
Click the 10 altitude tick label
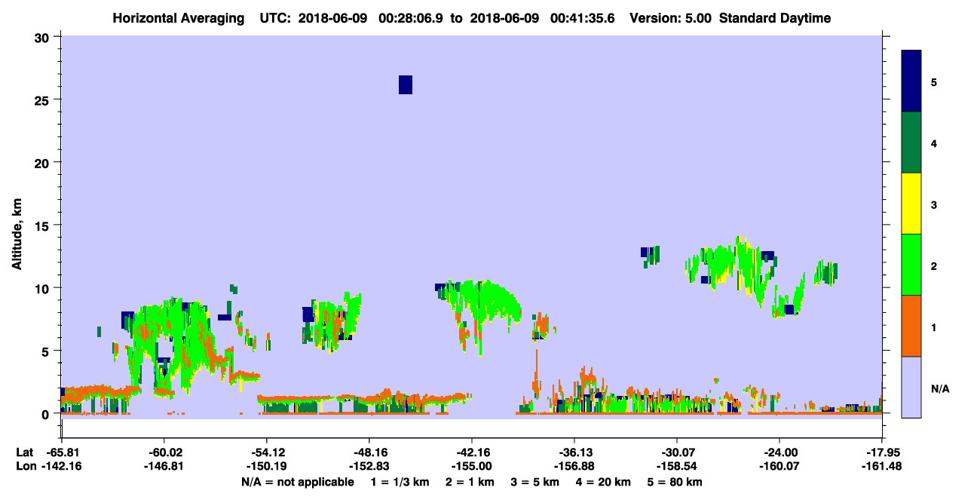click(x=43, y=288)
